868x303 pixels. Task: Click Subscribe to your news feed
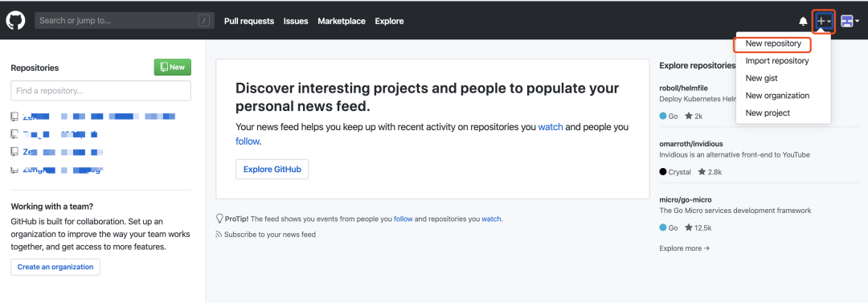tap(269, 235)
